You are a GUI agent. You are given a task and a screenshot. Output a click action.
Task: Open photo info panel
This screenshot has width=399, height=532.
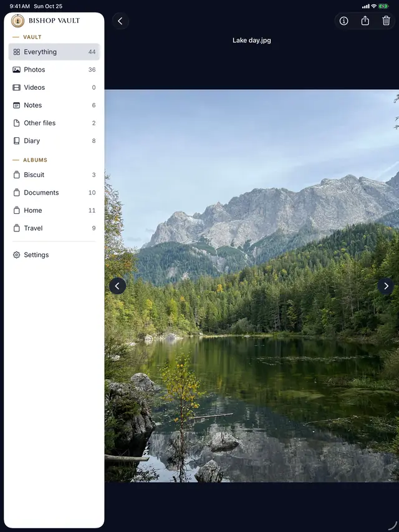click(344, 21)
